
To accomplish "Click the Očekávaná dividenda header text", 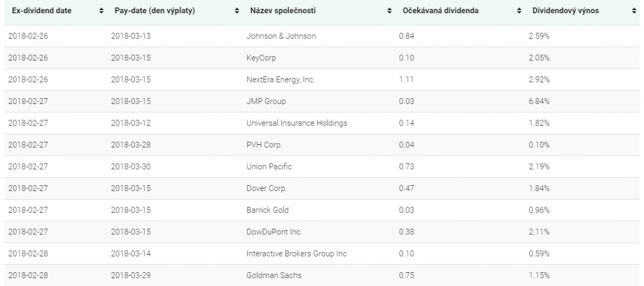I will tap(440, 12).
